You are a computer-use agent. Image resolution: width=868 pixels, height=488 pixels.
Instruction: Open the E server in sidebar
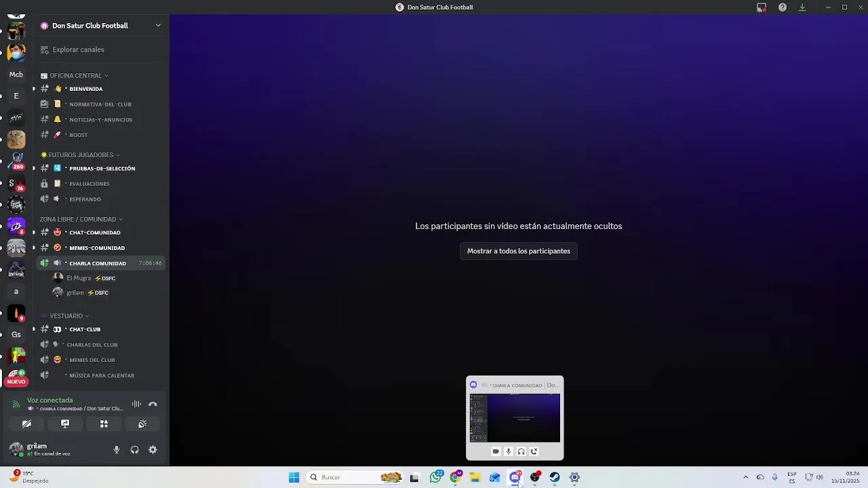tap(16, 96)
